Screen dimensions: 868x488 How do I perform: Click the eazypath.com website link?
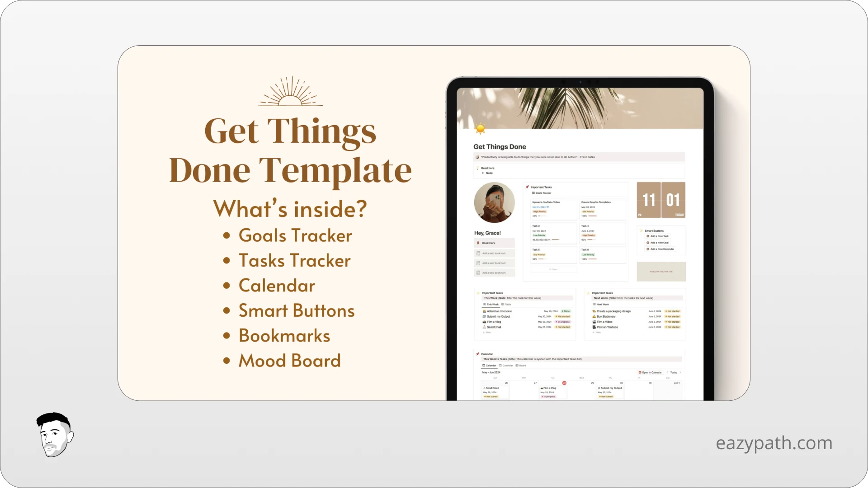pos(774,443)
